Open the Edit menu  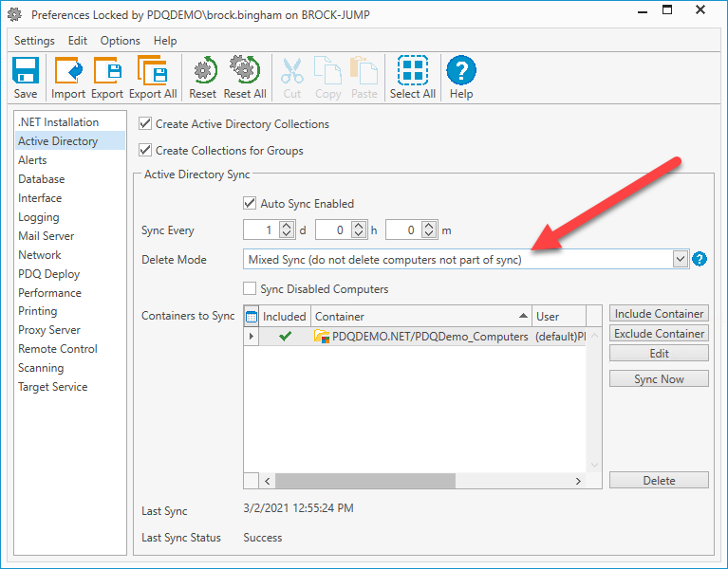tap(78, 41)
